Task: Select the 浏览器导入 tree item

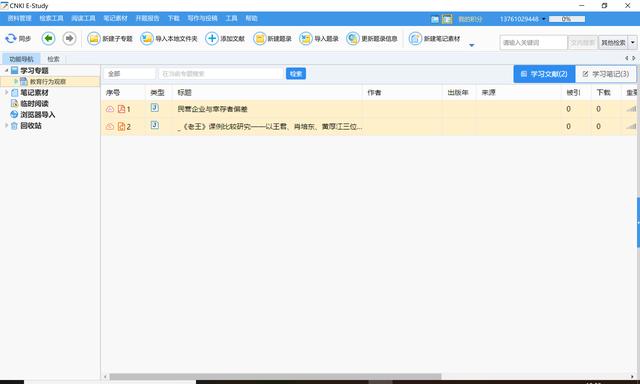Action: (38, 115)
